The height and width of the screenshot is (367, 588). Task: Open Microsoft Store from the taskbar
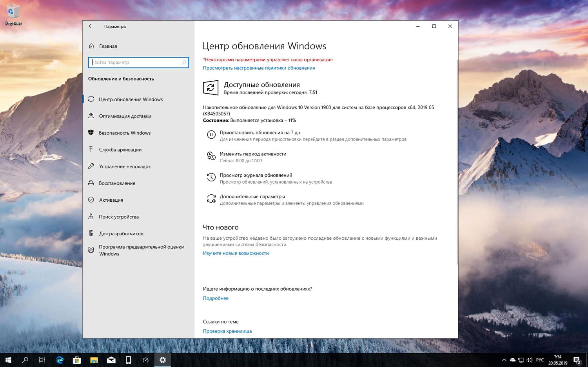pos(77,360)
